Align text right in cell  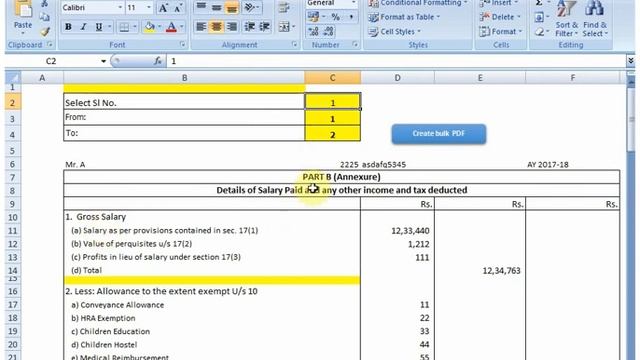coord(231,27)
